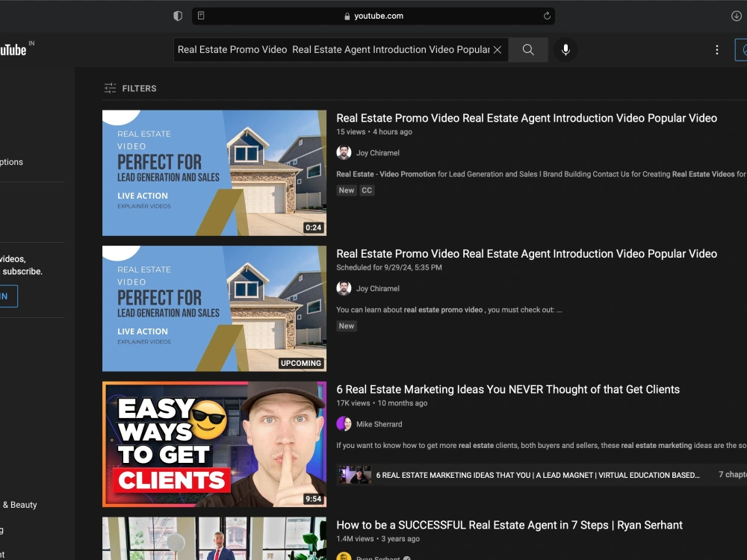Visit Joy Chiramel channel on scheduled video
Screen dimensions: 747x560
point(378,288)
